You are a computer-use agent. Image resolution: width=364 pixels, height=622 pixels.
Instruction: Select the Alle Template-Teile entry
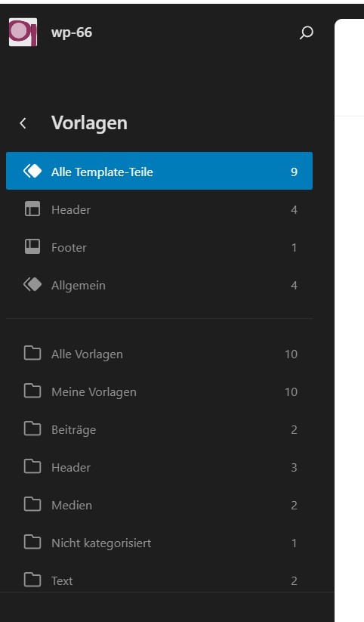click(x=159, y=171)
